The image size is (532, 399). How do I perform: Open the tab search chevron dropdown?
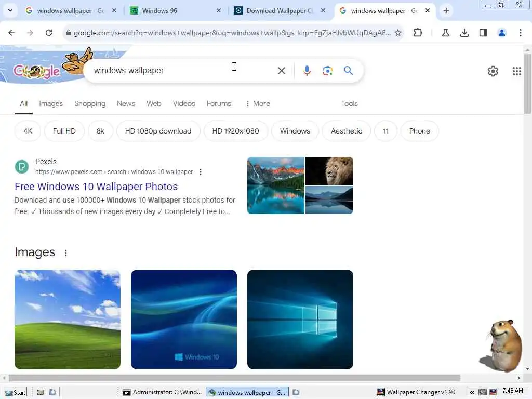click(x=10, y=10)
